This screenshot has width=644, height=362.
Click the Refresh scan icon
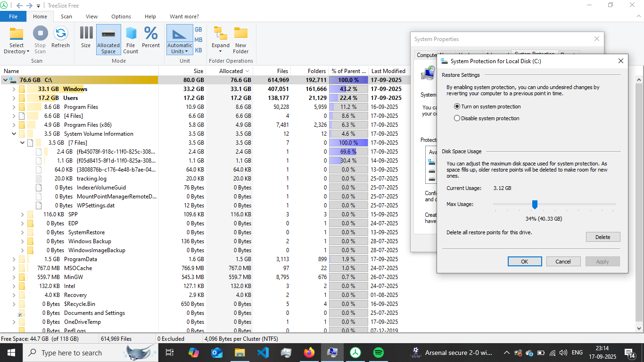click(60, 34)
